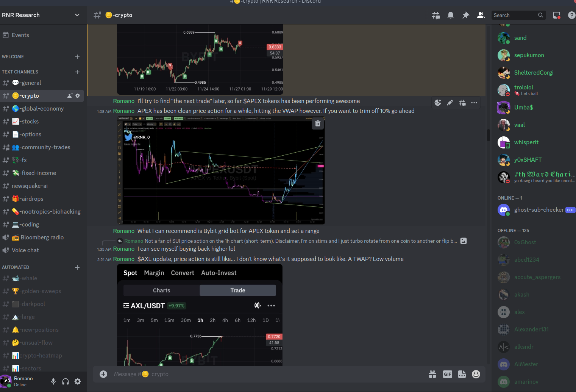Open more options for hovered message
Viewport: 576px width, 392px height.
pos(474,103)
